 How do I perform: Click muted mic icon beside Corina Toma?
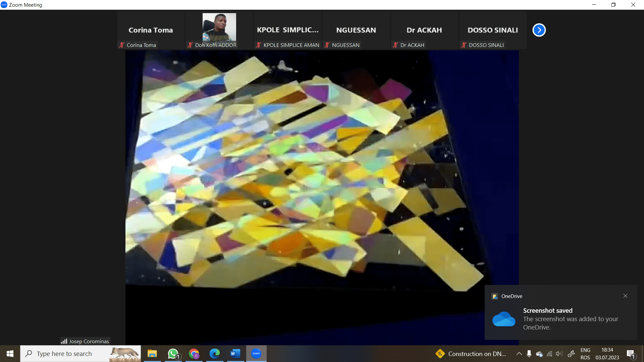122,45
